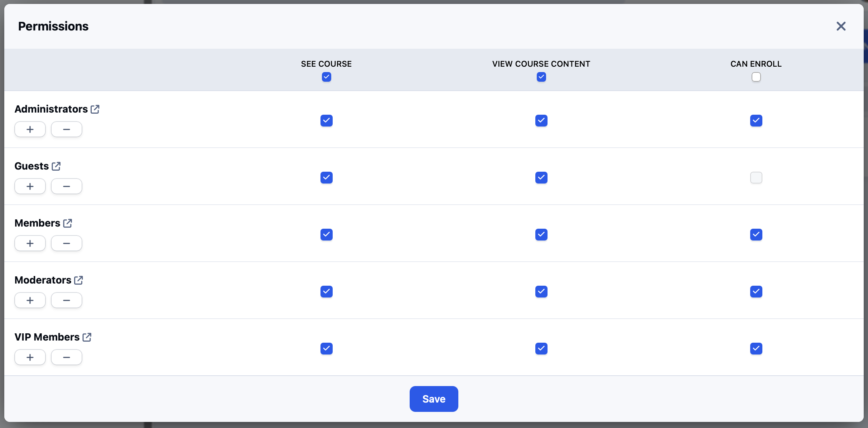868x428 pixels.
Task: Click the VIEW COURSE CONTENT column label
Action: 541,64
